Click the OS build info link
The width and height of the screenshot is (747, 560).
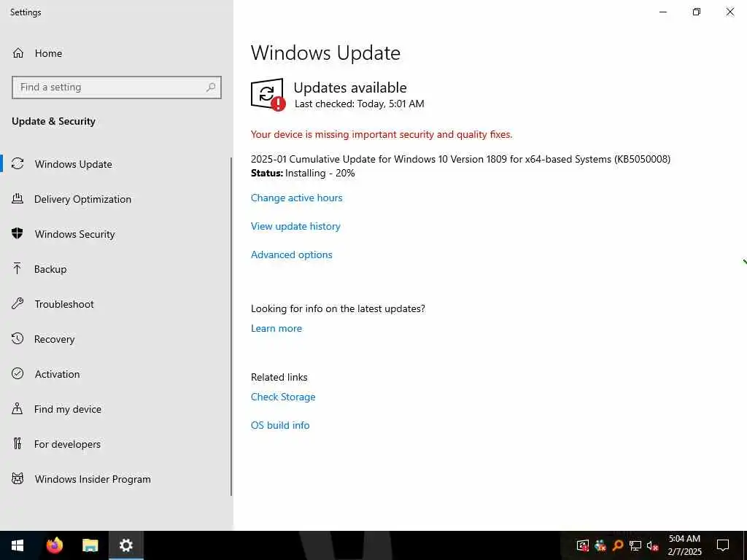coord(280,425)
